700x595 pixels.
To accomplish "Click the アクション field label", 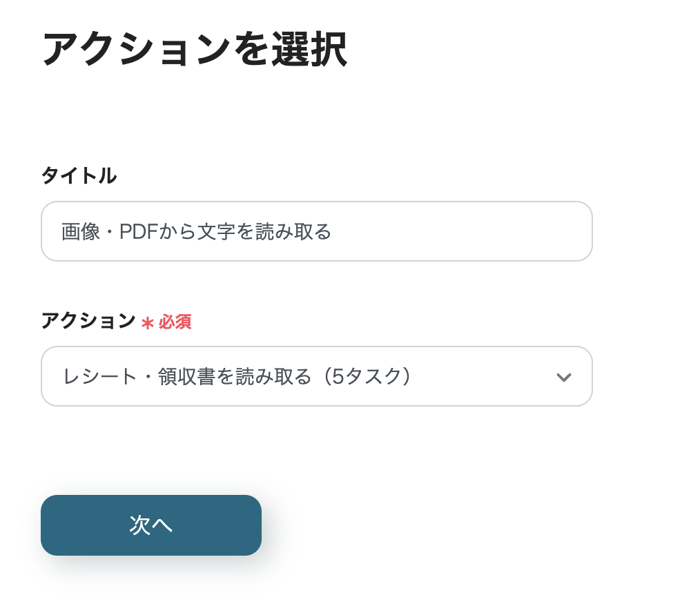I will [x=88, y=321].
